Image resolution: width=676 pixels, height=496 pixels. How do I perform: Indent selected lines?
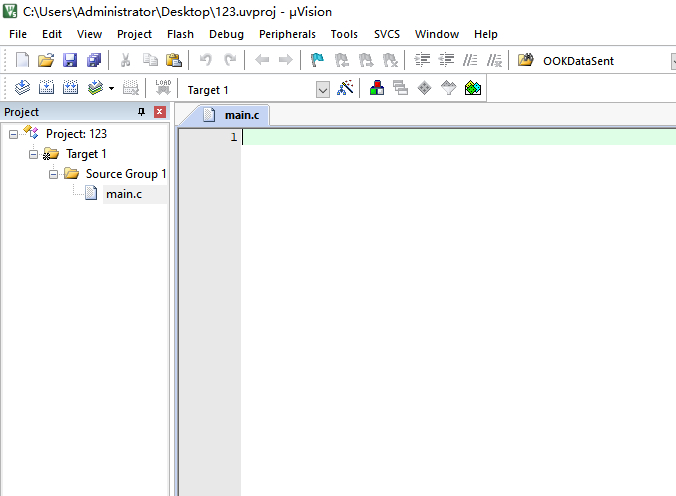422,60
